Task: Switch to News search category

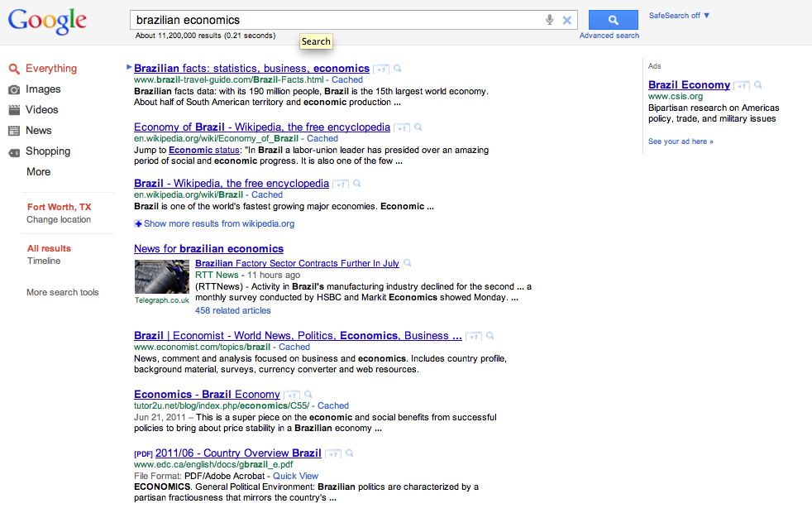Action: (38, 131)
